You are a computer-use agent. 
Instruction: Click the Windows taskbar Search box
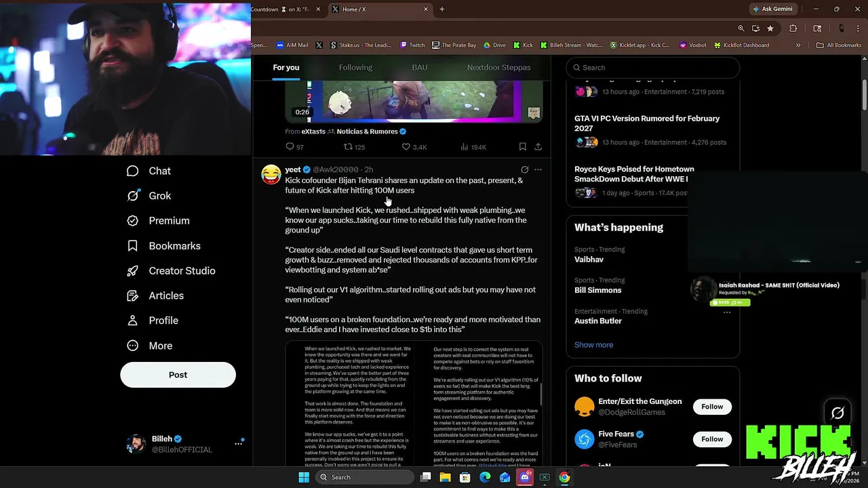(x=366, y=477)
